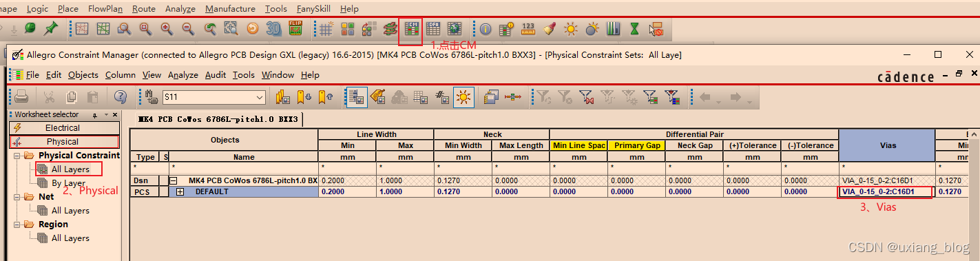Screen dimensions: 980x261
Task: Click the funnel with red X icon
Action: [x=587, y=97]
